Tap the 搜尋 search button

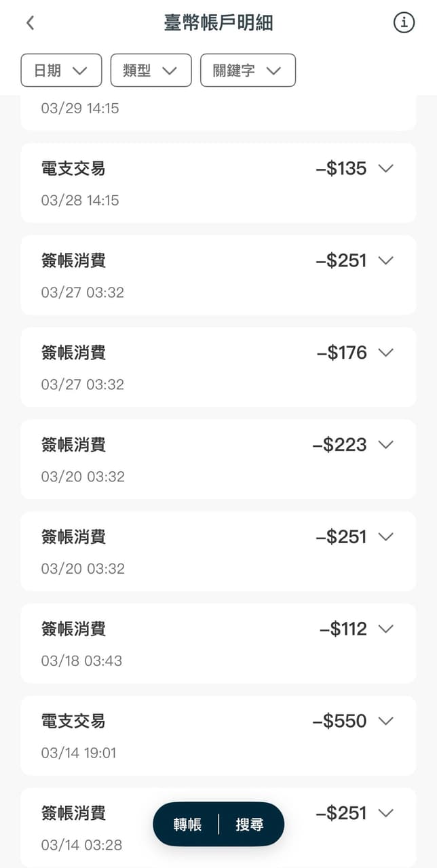click(x=249, y=825)
